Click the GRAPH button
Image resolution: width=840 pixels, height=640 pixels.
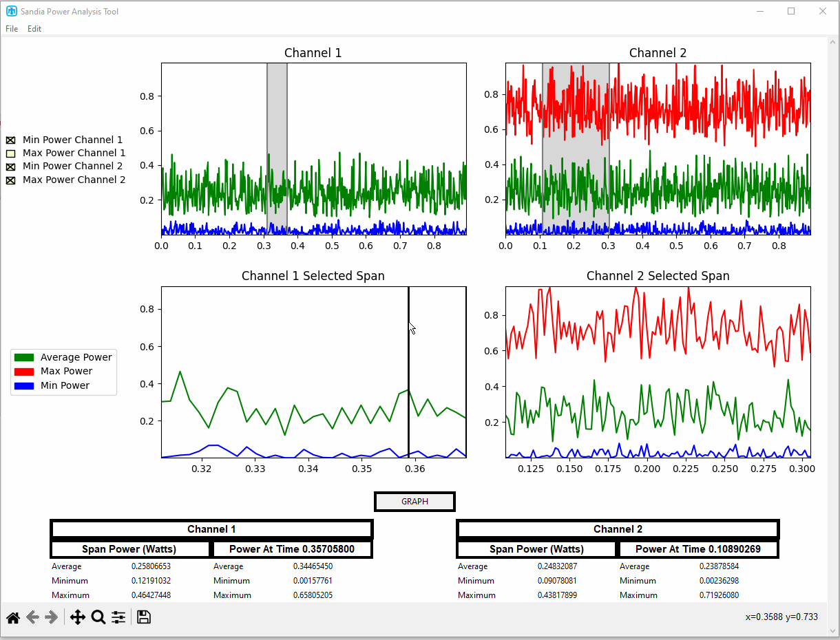pyautogui.click(x=414, y=502)
